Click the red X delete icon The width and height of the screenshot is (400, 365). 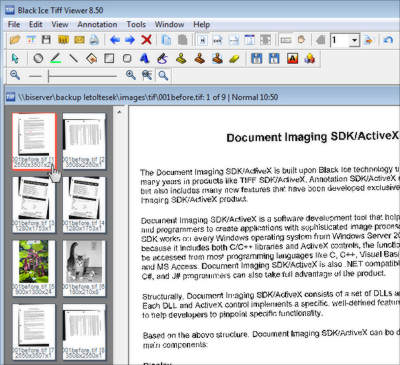tap(146, 40)
